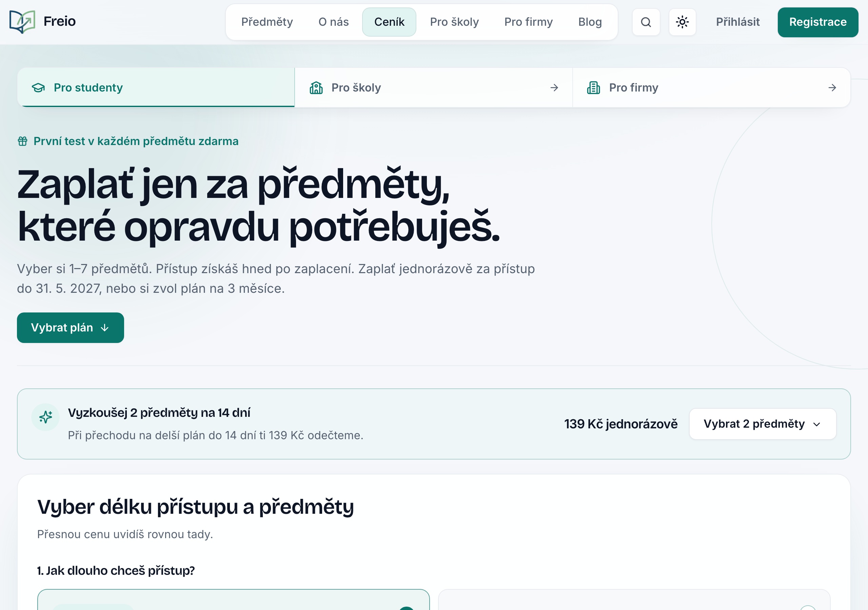
Task: Open Pro školy in top navigation
Action: pyautogui.click(x=454, y=22)
